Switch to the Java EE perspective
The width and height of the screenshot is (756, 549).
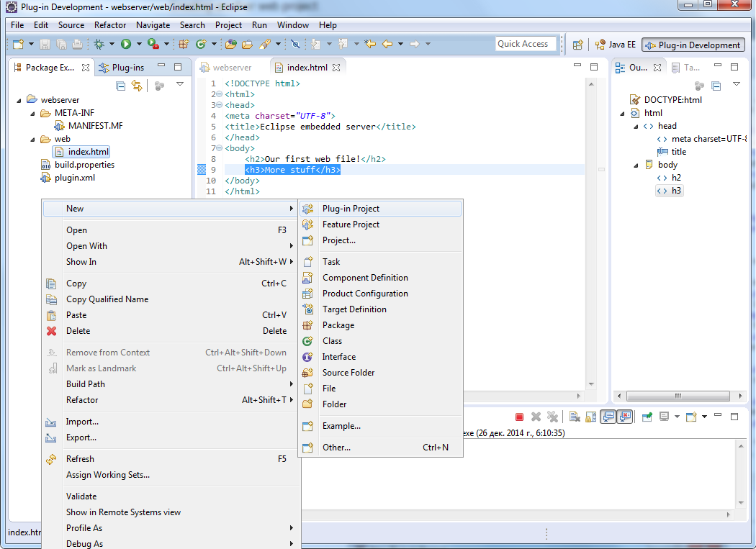pyautogui.click(x=616, y=45)
